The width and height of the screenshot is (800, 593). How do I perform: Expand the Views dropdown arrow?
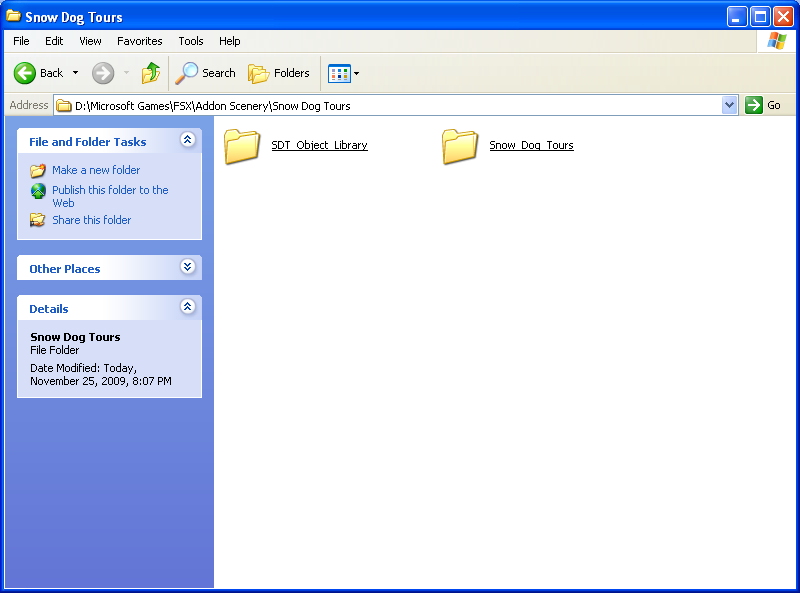[x=357, y=73]
